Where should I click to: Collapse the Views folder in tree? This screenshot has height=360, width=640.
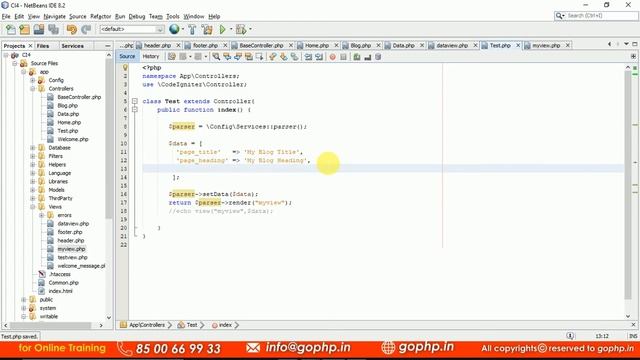pyautogui.click(x=33, y=207)
